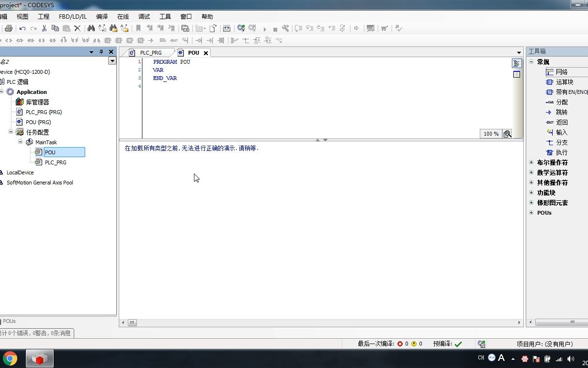Select the 跳转 (jump) element from toolbox

click(559, 112)
